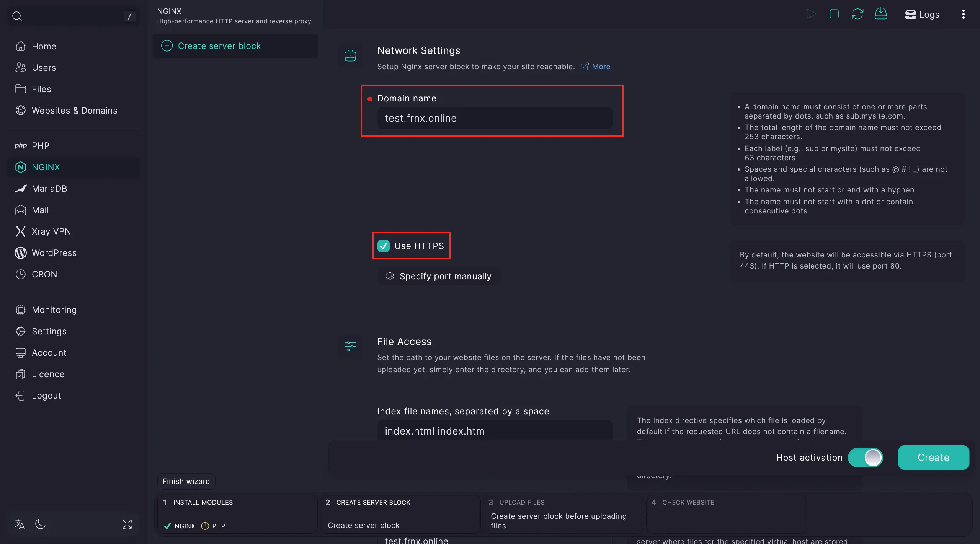This screenshot has width=980, height=544.
Task: Click the install download icon in header
Action: [x=881, y=14]
